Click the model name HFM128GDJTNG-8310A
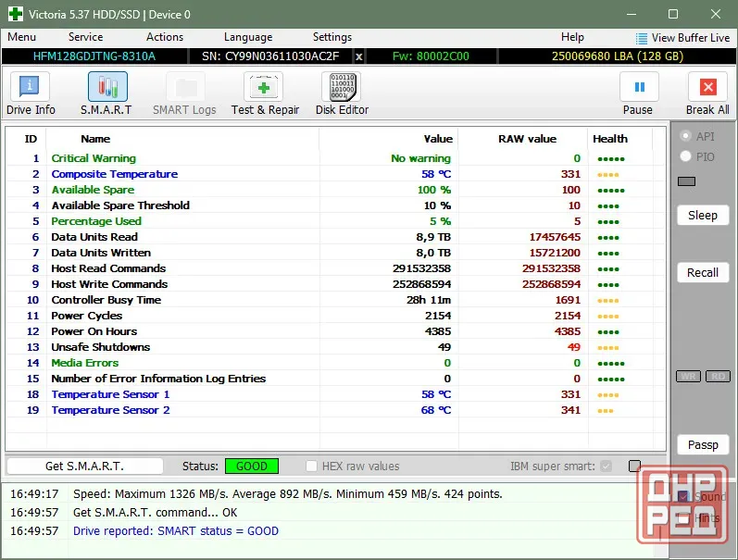Viewport: 738px width, 560px height. pos(94,56)
